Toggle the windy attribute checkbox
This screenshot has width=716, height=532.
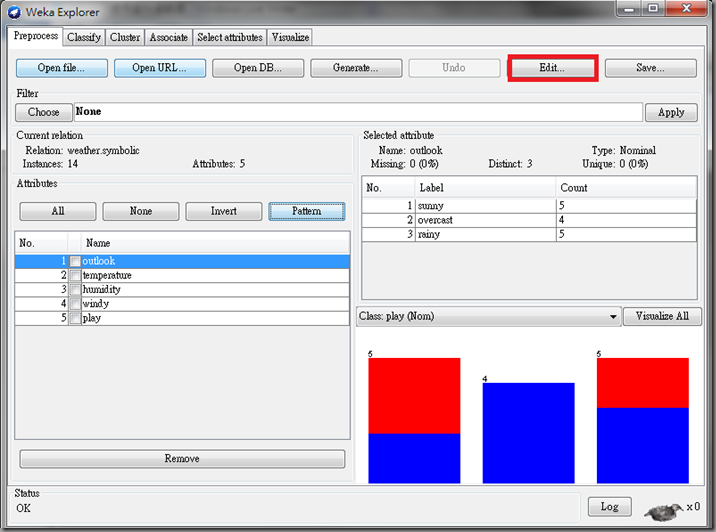coord(75,303)
